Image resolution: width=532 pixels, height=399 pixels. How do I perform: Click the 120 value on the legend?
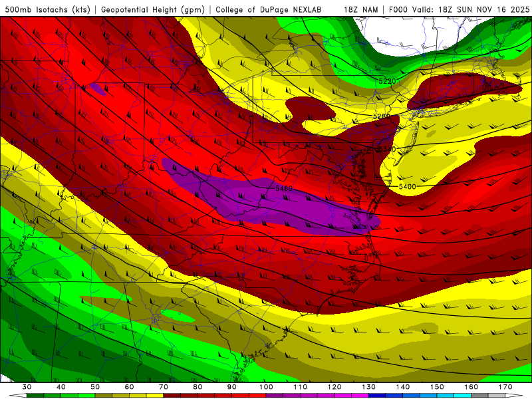point(334,387)
